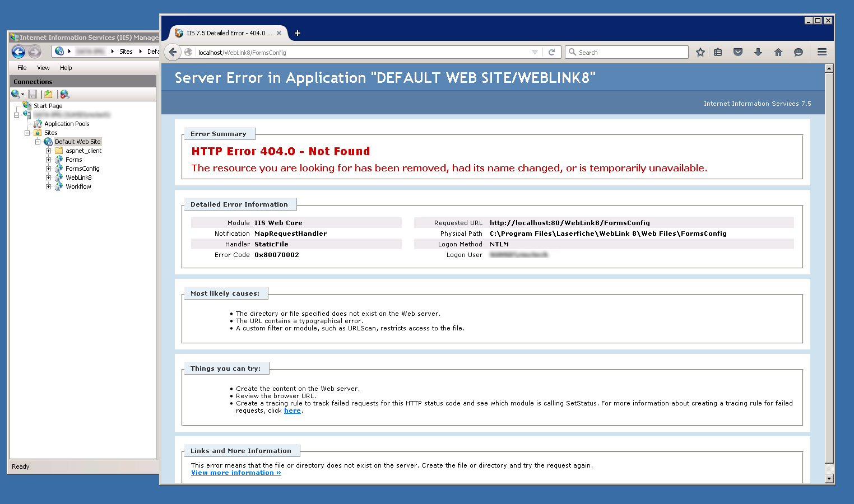Click the IIS Manager forward navigation arrow

click(x=35, y=52)
